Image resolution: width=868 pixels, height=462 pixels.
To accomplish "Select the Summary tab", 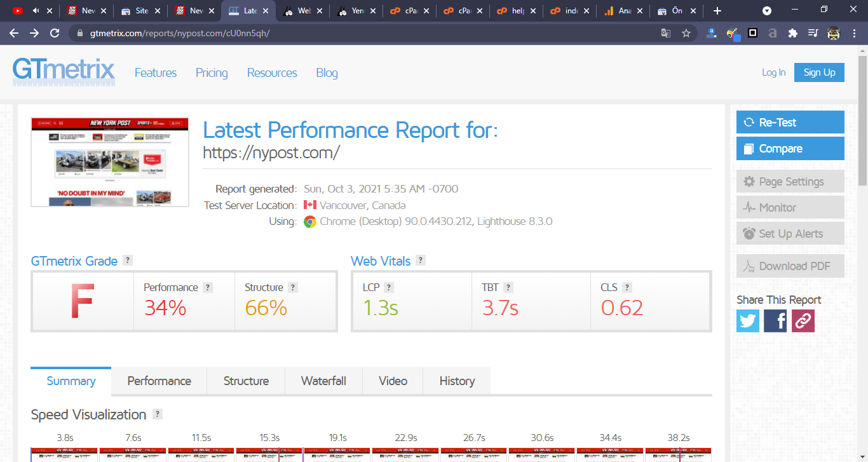I will point(71,381).
